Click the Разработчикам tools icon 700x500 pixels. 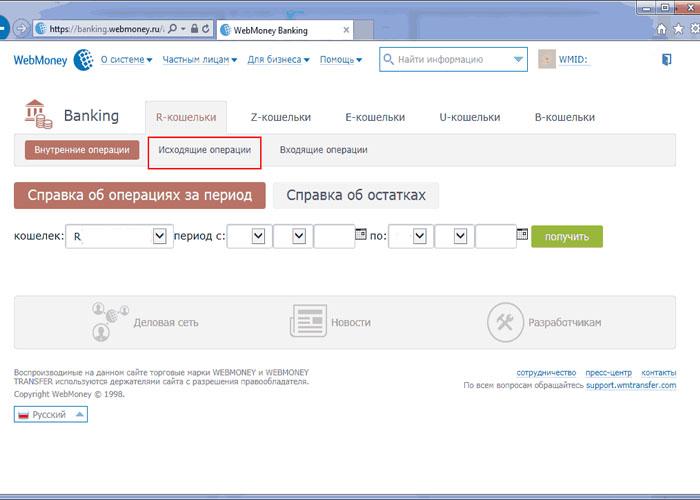tap(505, 322)
